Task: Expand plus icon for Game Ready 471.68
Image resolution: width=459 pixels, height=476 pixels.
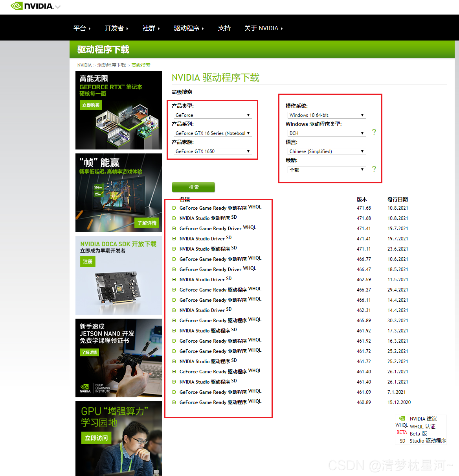Action: coord(174,208)
